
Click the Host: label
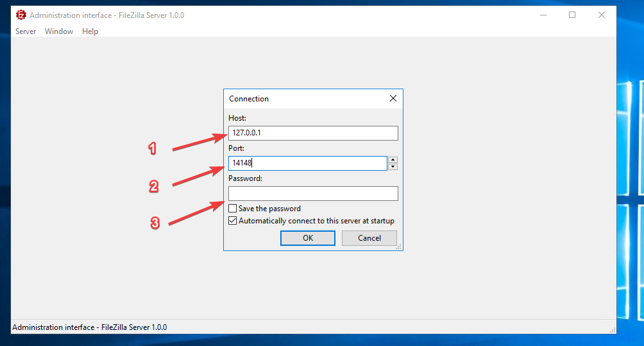click(x=237, y=118)
